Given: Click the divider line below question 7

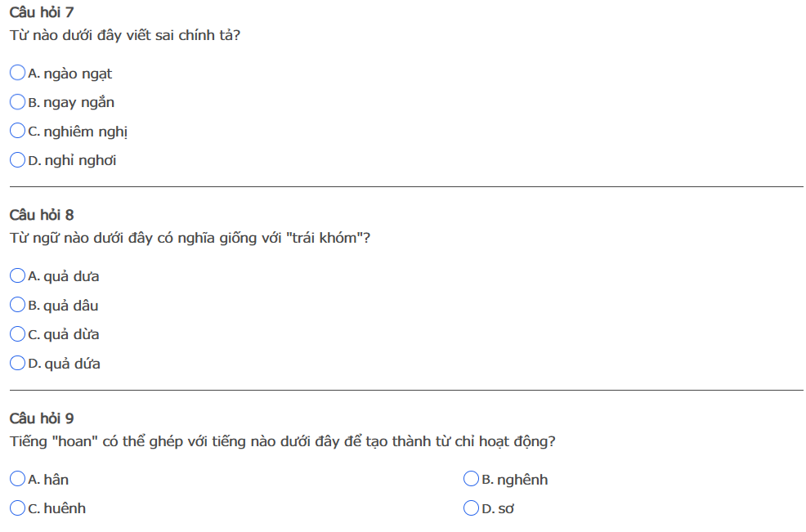Looking at the screenshot, I should point(406,187).
